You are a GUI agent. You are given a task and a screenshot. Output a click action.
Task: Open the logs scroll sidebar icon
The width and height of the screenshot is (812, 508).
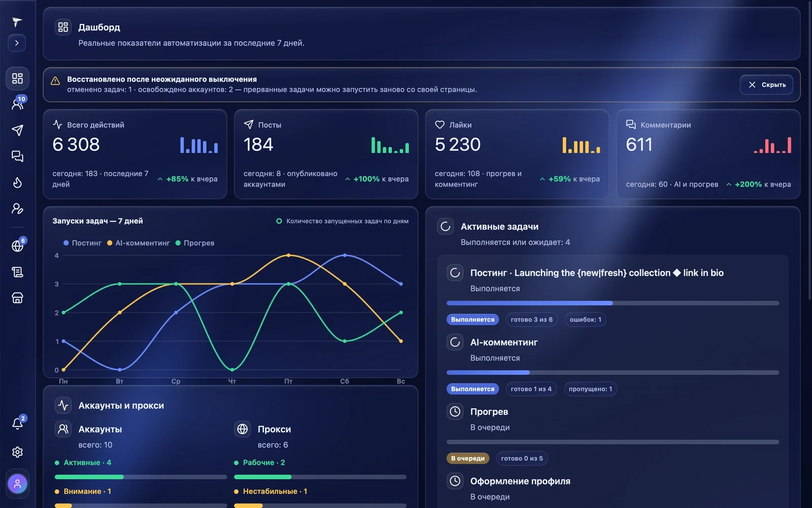click(x=17, y=272)
